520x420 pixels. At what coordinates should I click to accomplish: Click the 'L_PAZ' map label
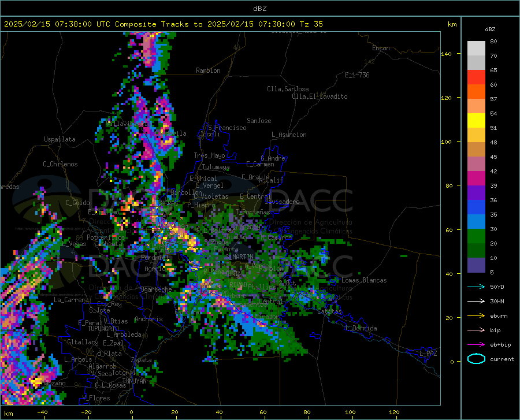pyautogui.click(x=428, y=354)
